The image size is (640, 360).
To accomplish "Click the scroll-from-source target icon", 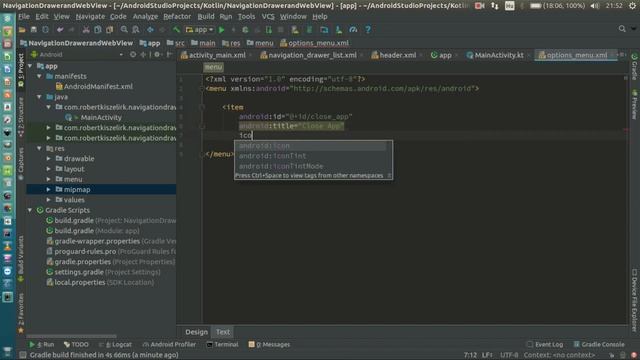I will click(x=133, y=54).
